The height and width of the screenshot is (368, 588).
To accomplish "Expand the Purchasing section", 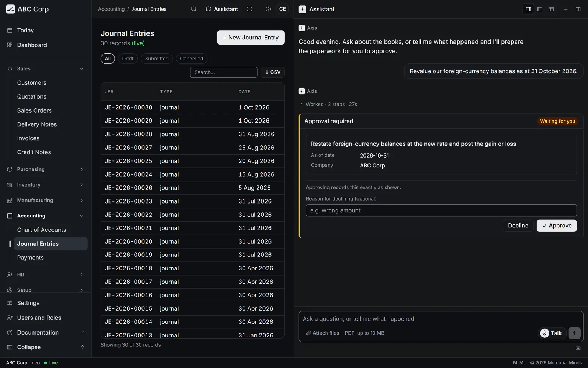I will click(x=46, y=169).
